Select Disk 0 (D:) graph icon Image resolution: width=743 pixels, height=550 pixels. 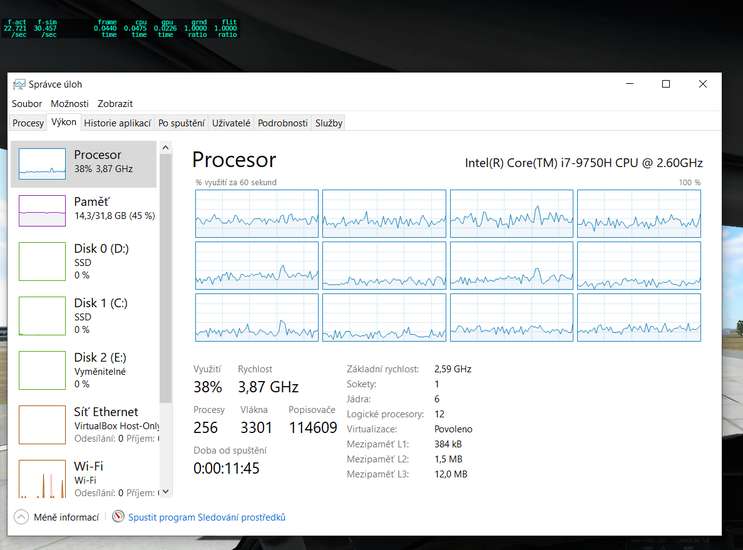42,263
